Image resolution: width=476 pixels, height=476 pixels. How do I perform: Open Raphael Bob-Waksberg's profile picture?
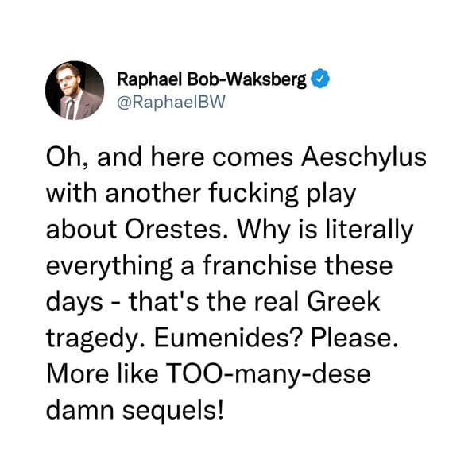pyautogui.click(x=75, y=91)
